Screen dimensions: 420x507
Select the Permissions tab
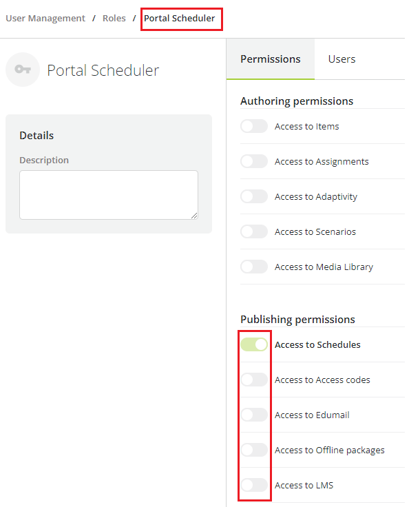[271, 59]
